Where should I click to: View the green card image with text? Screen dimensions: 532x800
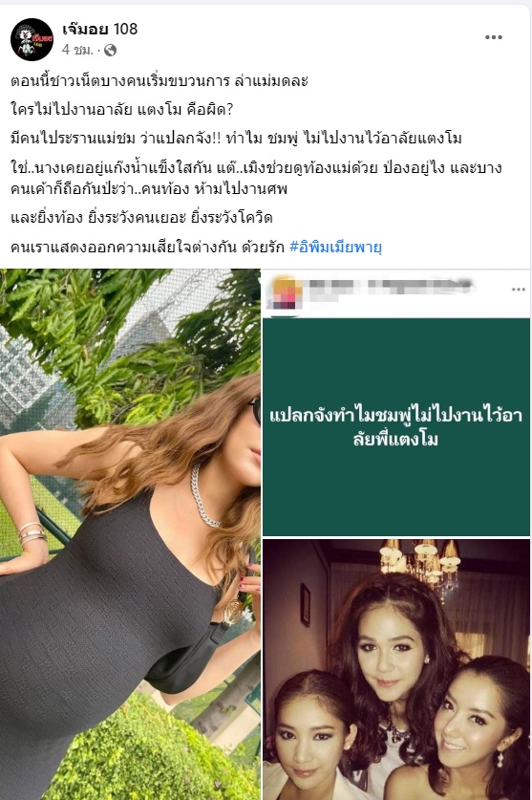396,427
